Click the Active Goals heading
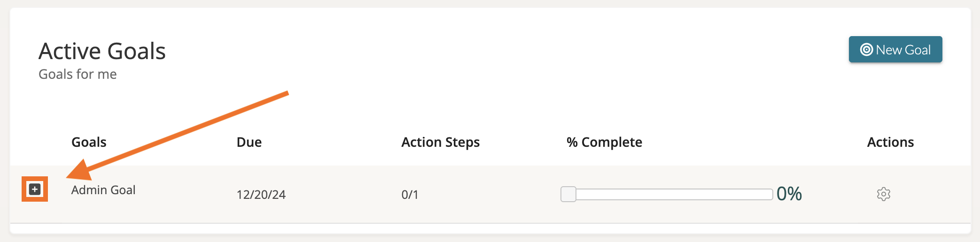Viewport: 980px width, 242px height. pyautogui.click(x=102, y=51)
